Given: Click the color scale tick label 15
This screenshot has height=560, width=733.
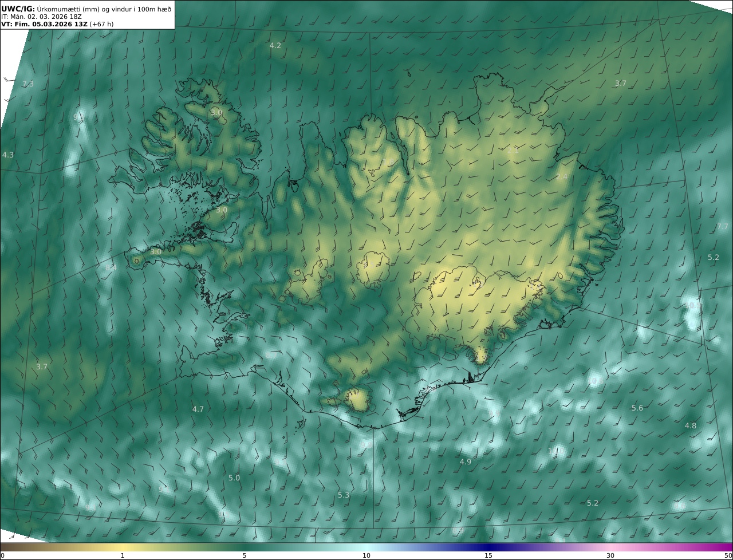Looking at the screenshot, I should pos(488,555).
